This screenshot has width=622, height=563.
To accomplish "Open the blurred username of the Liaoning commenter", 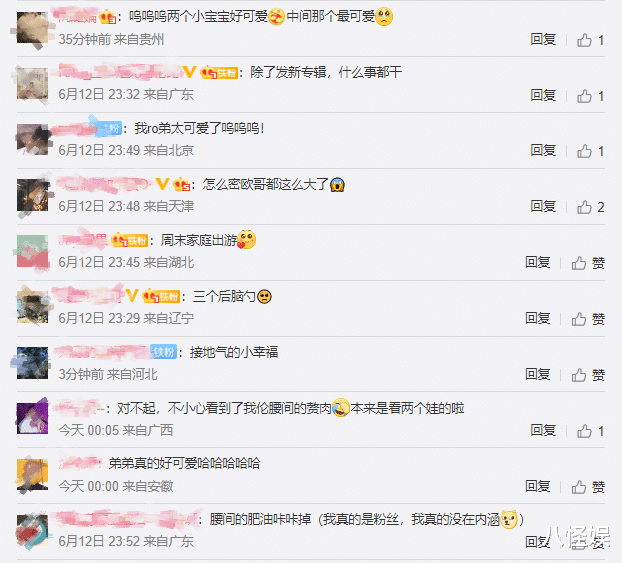I will (x=88, y=296).
